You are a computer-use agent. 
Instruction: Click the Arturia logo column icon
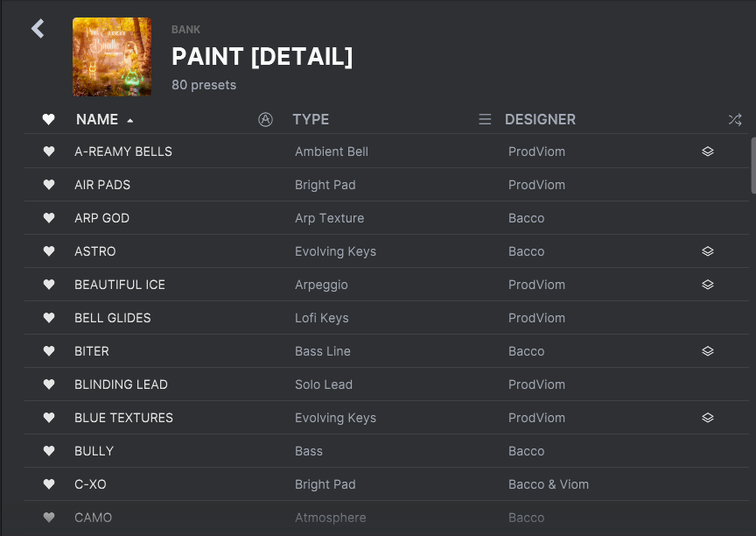click(265, 119)
